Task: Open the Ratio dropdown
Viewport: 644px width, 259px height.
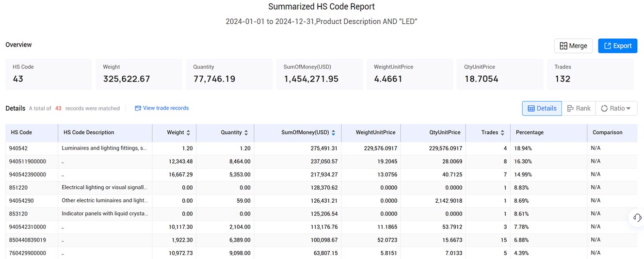Action: click(x=616, y=108)
